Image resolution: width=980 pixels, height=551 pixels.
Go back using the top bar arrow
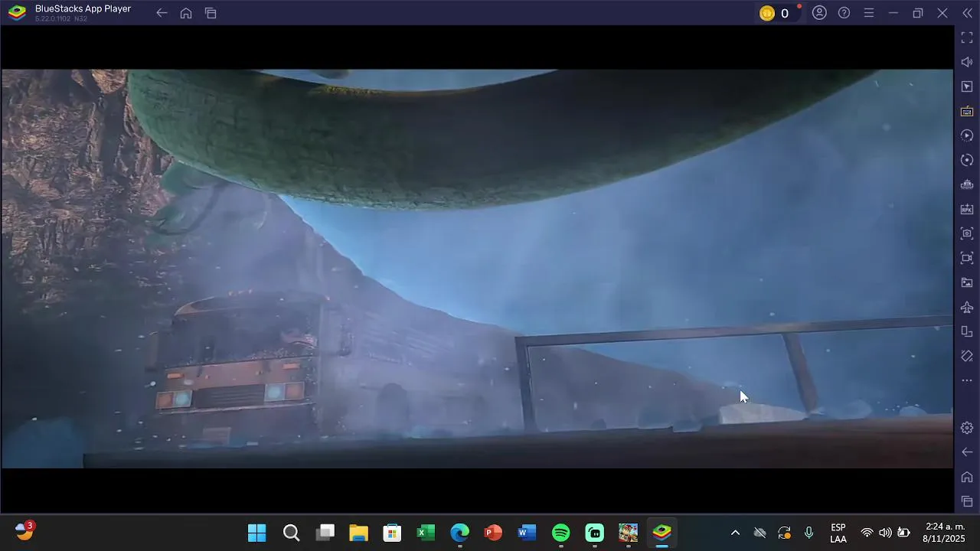[162, 13]
